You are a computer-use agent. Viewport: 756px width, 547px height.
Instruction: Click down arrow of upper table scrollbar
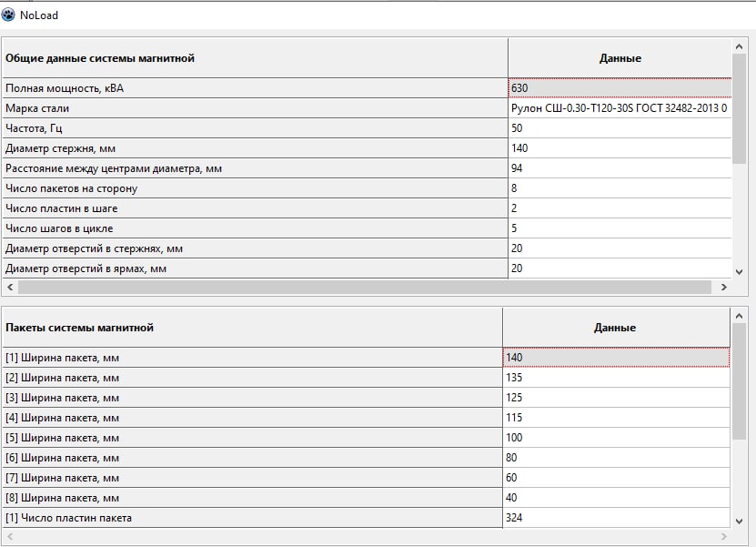point(739,272)
